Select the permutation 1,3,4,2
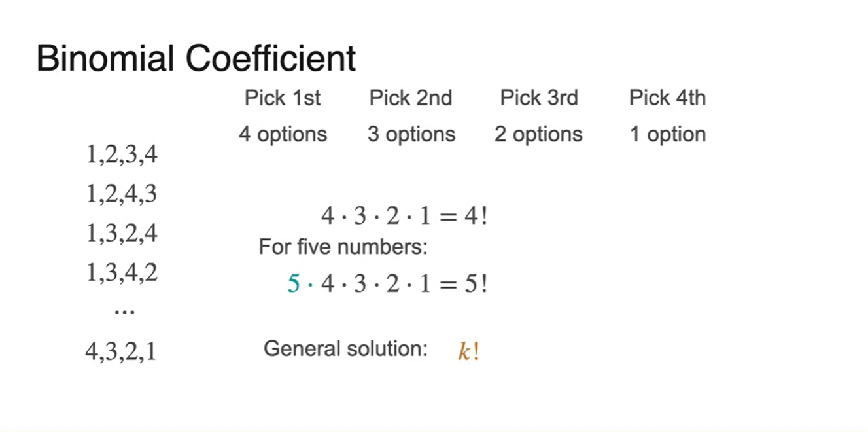 coord(122,271)
